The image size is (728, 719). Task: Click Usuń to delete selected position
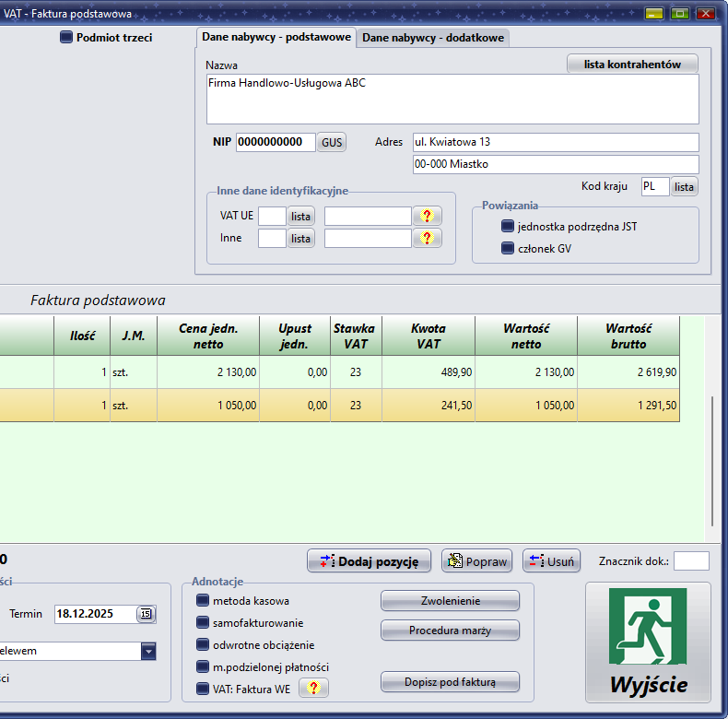coord(551,561)
